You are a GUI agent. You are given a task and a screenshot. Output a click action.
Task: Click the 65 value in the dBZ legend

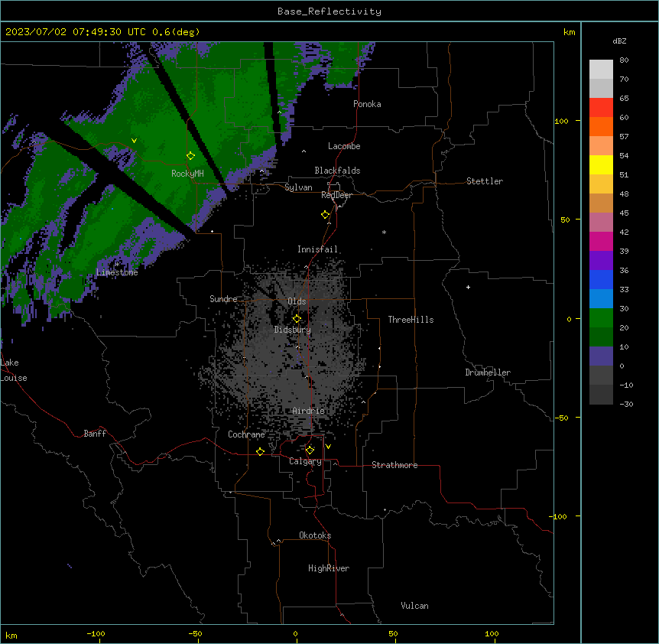624,98
